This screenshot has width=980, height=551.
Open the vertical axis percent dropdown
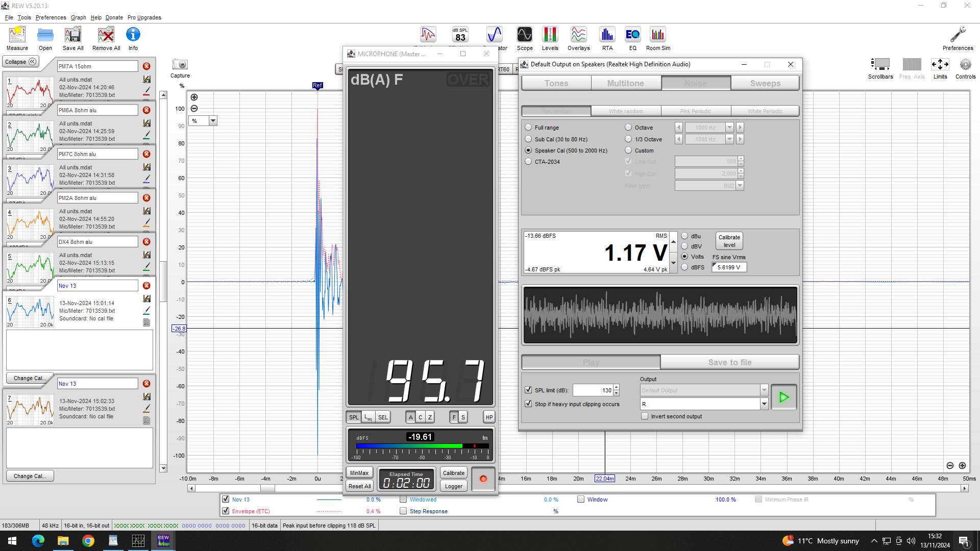(x=213, y=120)
